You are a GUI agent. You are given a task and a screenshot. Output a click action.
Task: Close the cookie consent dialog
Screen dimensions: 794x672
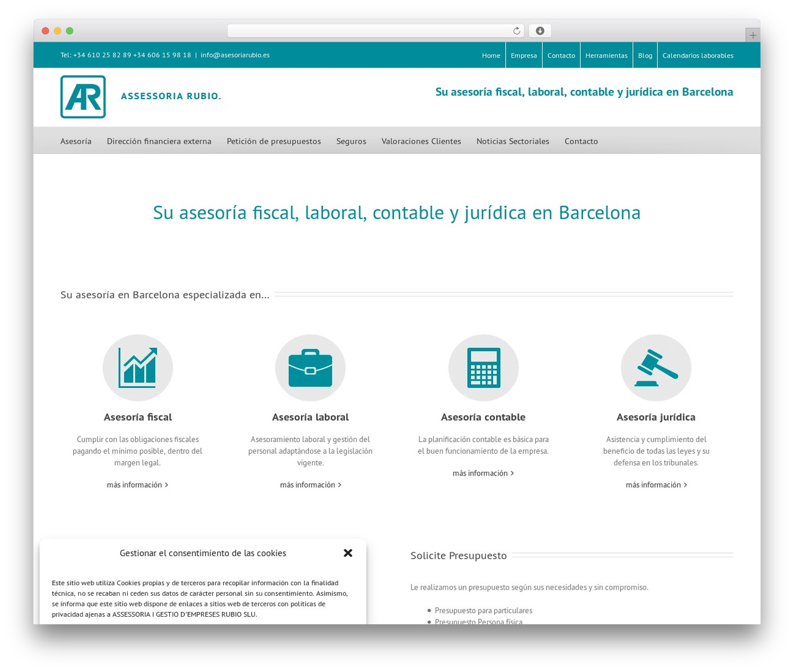(x=348, y=553)
